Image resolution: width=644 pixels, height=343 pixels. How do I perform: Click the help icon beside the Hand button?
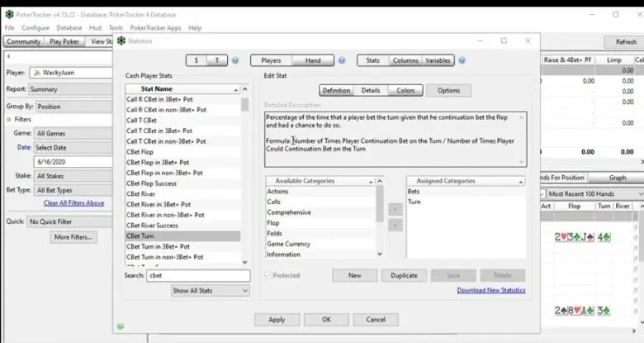click(x=342, y=60)
